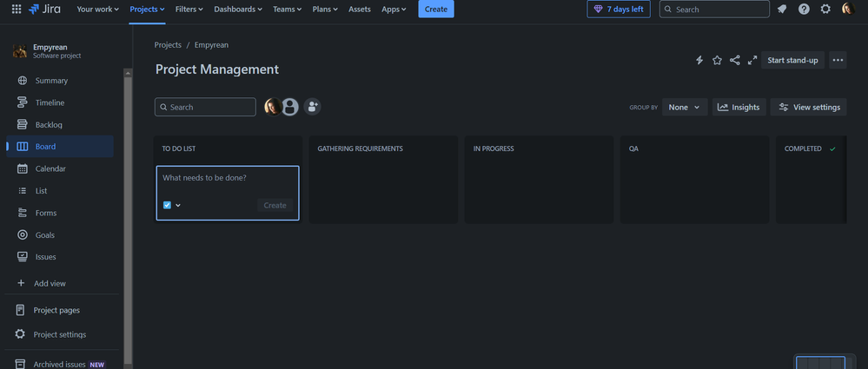The height and width of the screenshot is (369, 868).
Task: Open the user profile avatar in top bar
Action: coord(848,9)
